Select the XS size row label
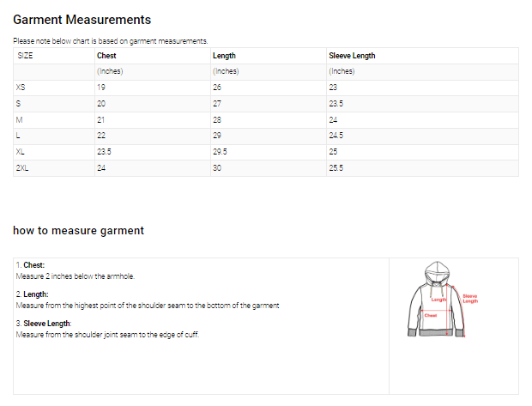532x406 pixels. tap(21, 88)
